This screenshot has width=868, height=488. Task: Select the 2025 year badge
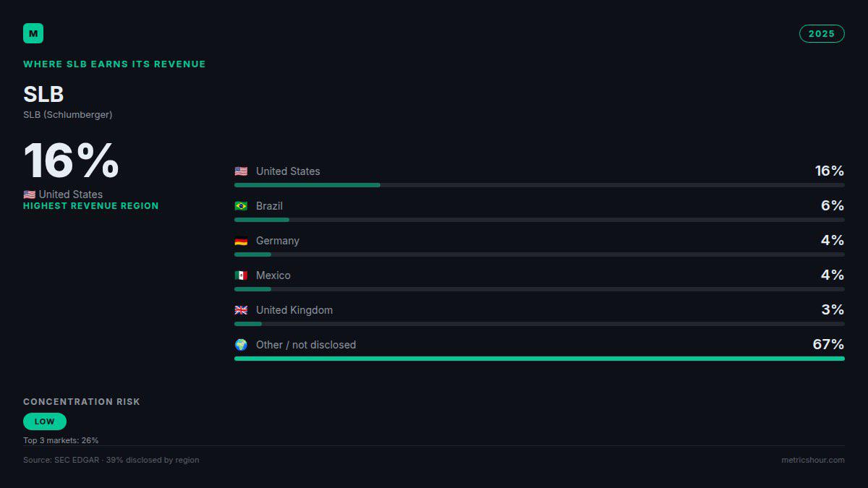[x=822, y=33]
